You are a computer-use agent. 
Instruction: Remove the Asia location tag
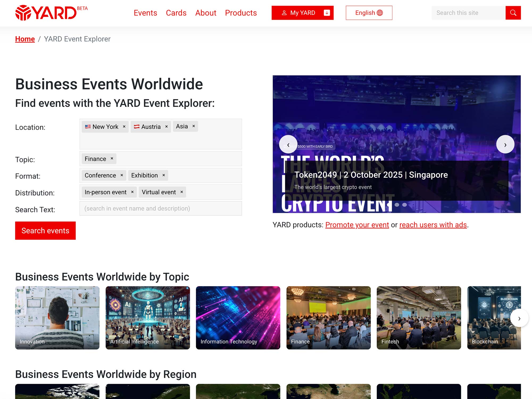click(194, 126)
